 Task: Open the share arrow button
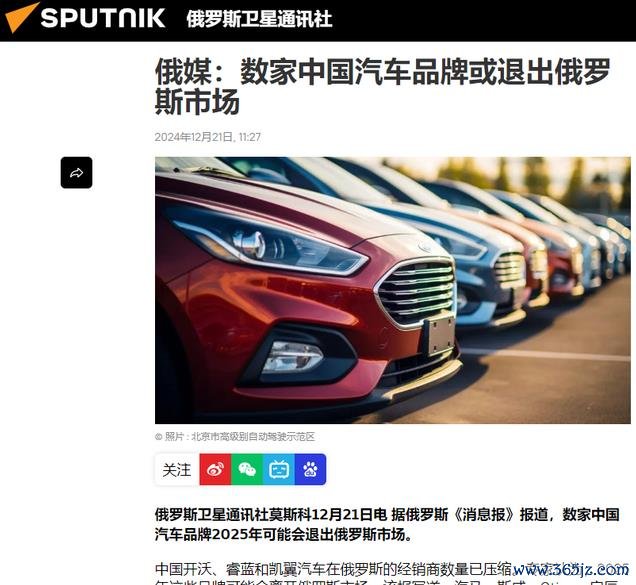pos(76,172)
